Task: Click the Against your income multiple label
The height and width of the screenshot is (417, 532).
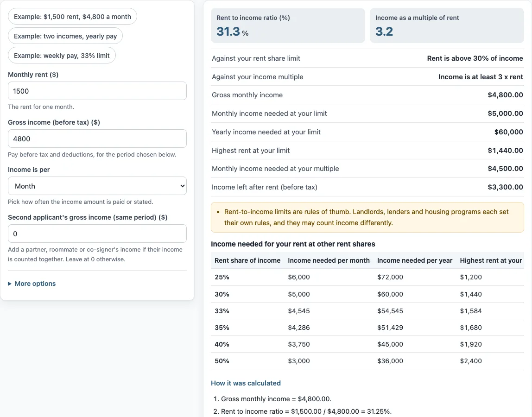Action: [x=258, y=77]
